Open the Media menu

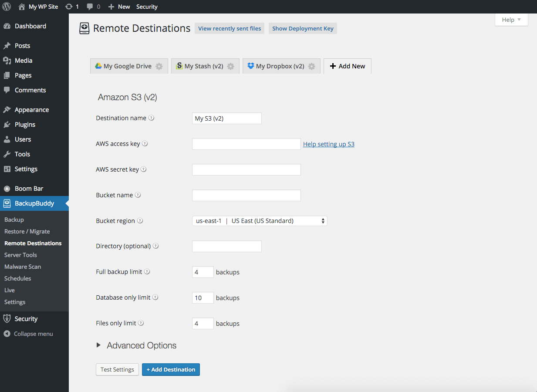[x=34, y=61]
